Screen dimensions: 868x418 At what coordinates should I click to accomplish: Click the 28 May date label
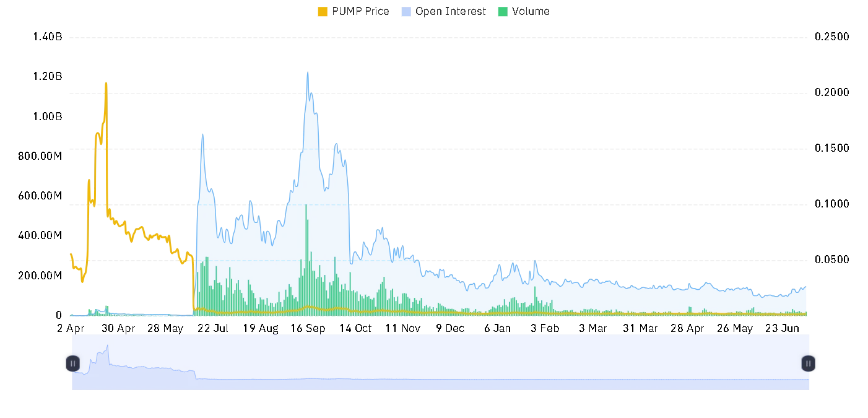(x=165, y=328)
